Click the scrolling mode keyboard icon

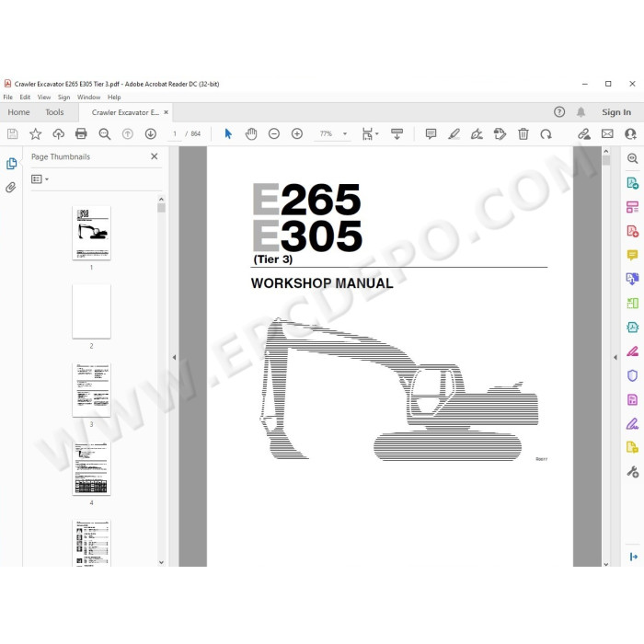click(x=397, y=134)
